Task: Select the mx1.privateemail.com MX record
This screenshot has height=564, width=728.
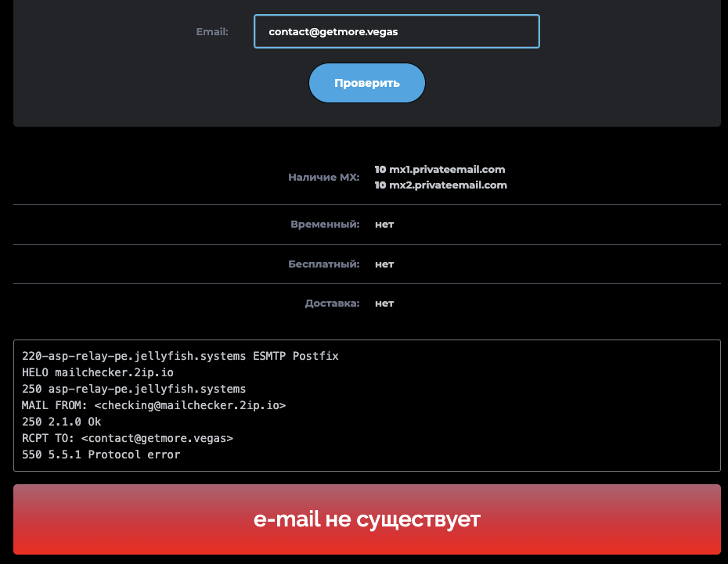Action: point(440,169)
